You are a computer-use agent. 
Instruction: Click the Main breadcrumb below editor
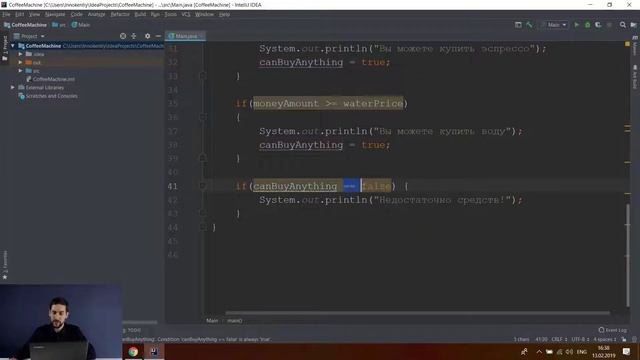(212, 321)
